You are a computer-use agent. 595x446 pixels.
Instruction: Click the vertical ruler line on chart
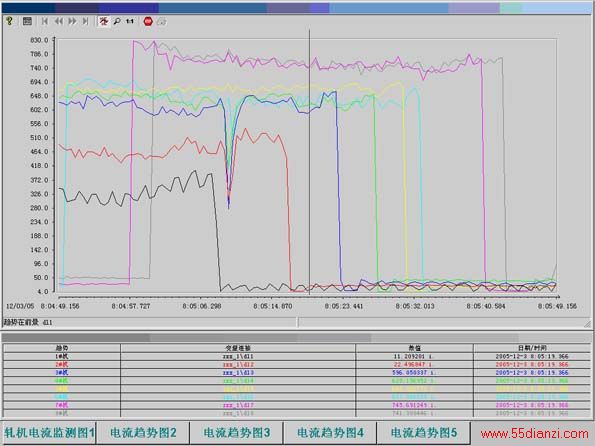(309, 163)
